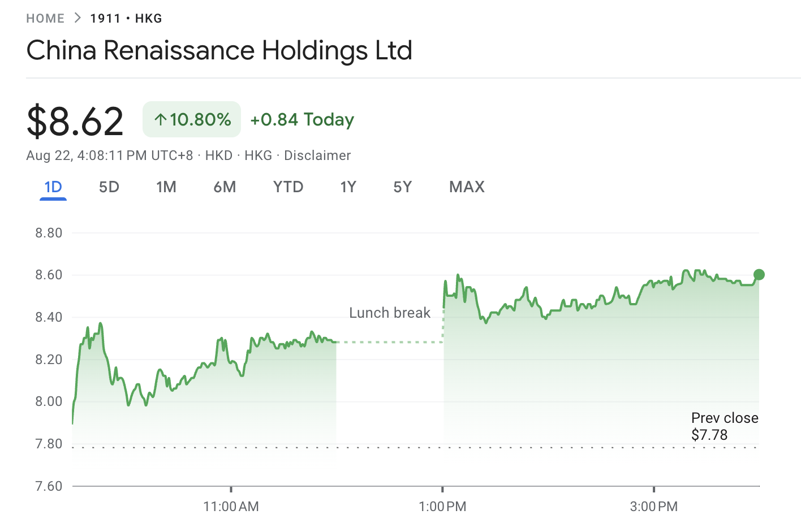Select the YTD time range
The height and width of the screenshot is (532, 801).
click(288, 187)
